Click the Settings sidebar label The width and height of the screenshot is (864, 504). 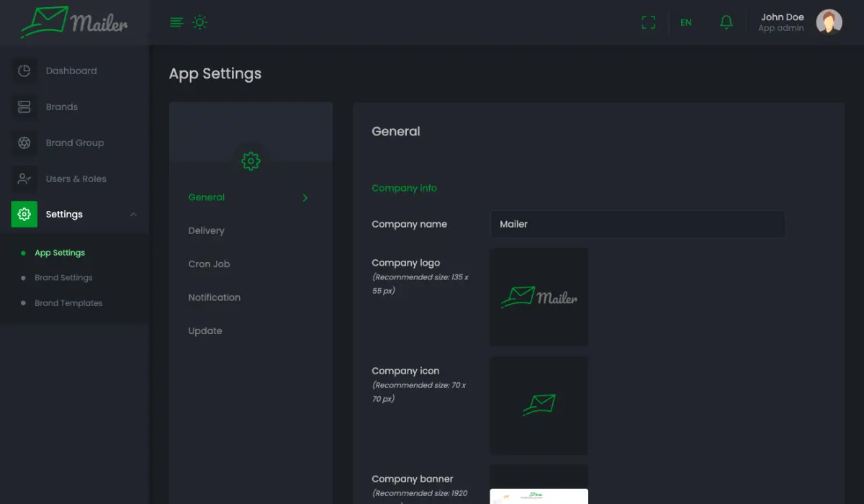click(x=64, y=215)
